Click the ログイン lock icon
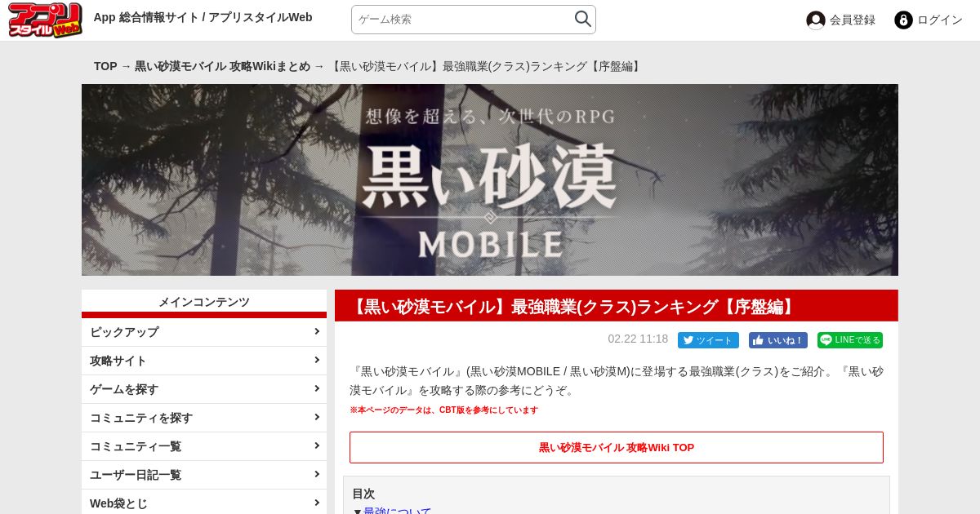 pos(903,20)
